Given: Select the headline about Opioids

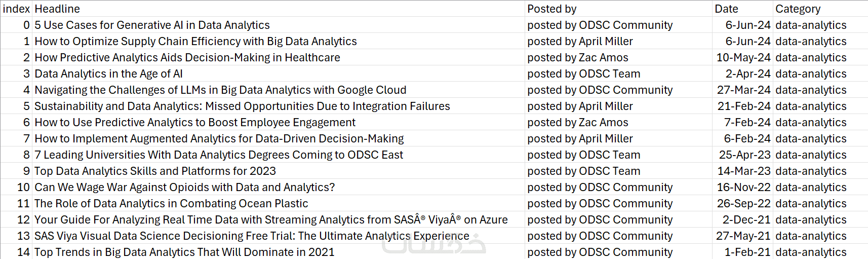Looking at the screenshot, I should point(184,187).
